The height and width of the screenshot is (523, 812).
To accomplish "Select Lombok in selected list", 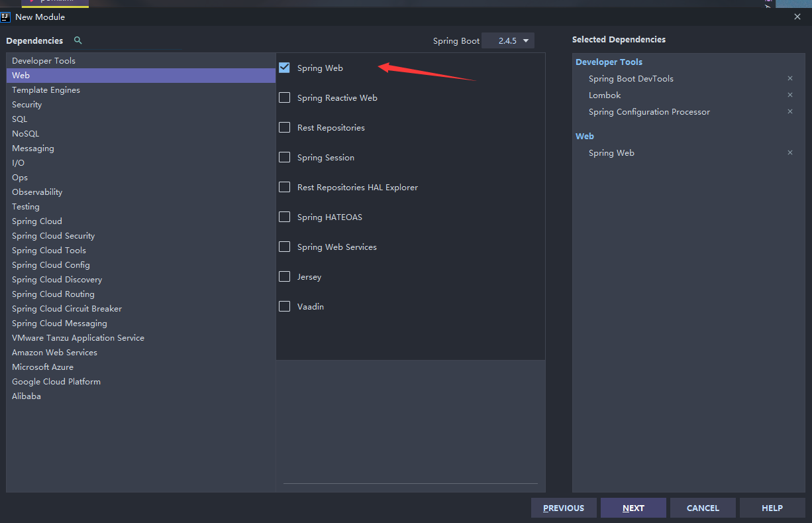I will 605,95.
